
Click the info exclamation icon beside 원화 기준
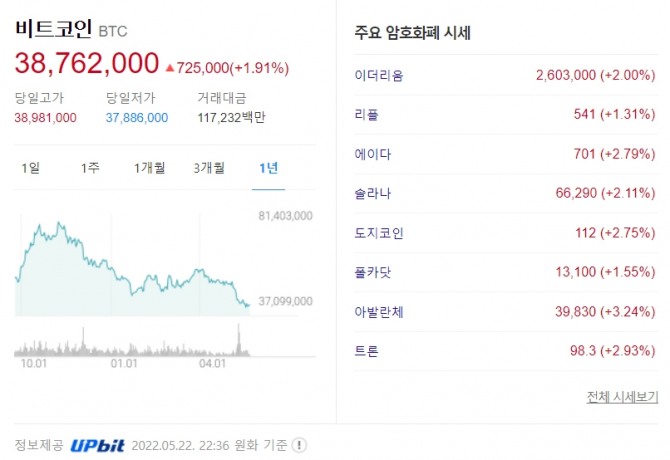point(299,446)
